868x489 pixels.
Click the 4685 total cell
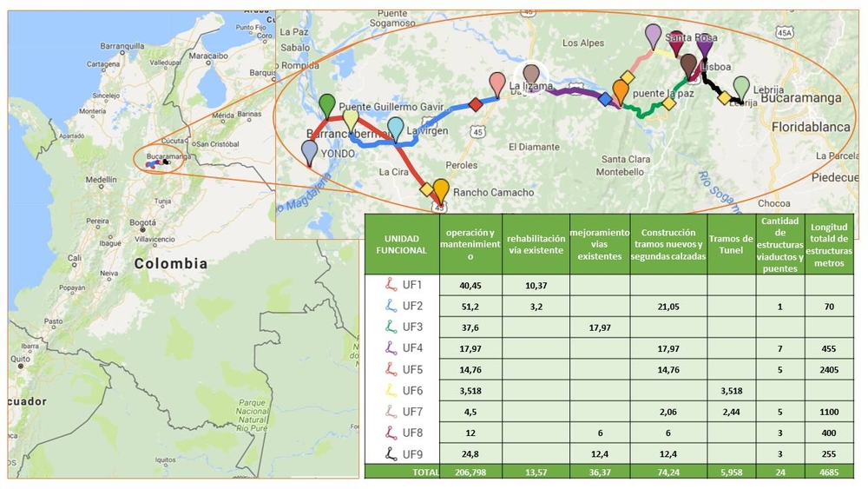pos(829,472)
